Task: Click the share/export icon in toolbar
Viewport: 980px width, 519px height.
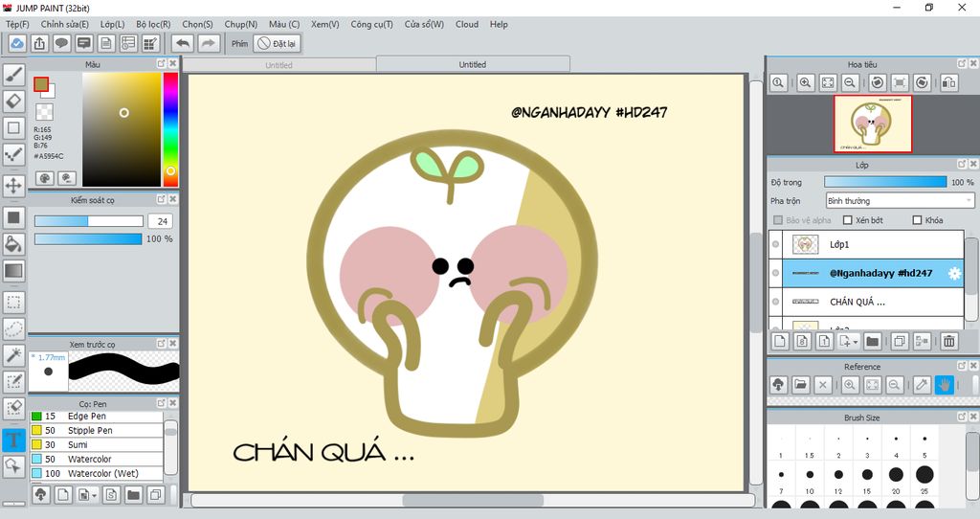Action: click(x=39, y=44)
